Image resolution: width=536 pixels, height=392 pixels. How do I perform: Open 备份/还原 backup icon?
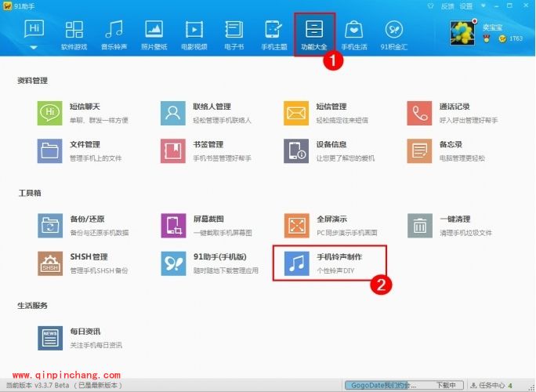50,226
